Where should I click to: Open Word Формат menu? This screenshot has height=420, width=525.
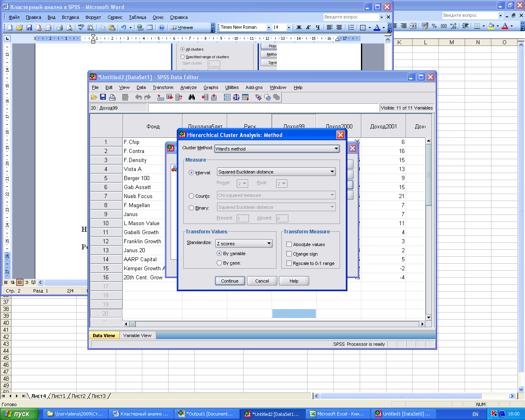(93, 17)
